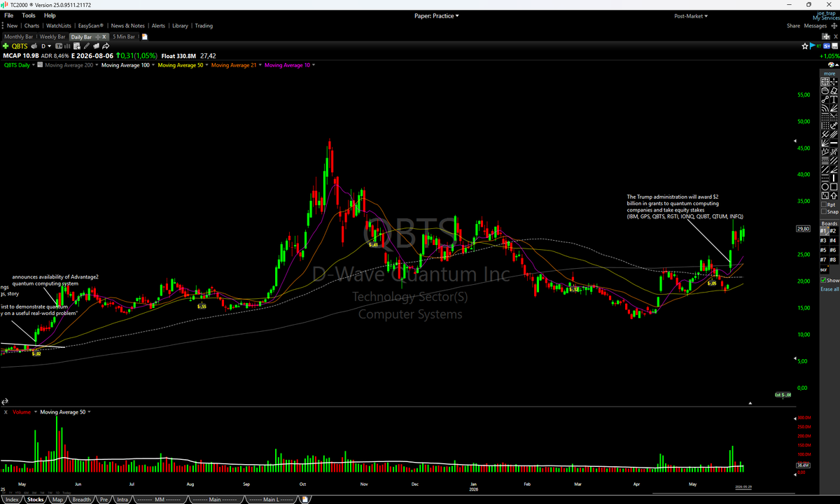This screenshot has height=504, width=840.
Task: Switch to the Map layout tab
Action: point(57,499)
